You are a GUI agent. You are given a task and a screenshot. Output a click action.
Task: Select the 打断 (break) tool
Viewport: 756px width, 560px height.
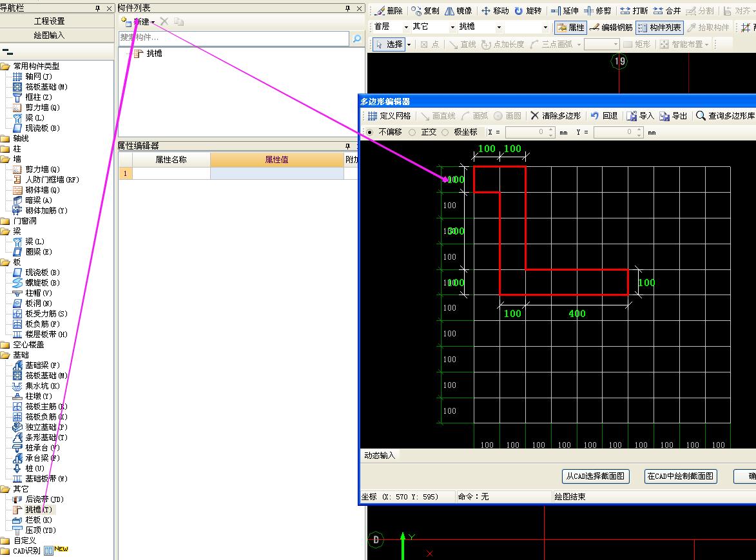pos(634,10)
